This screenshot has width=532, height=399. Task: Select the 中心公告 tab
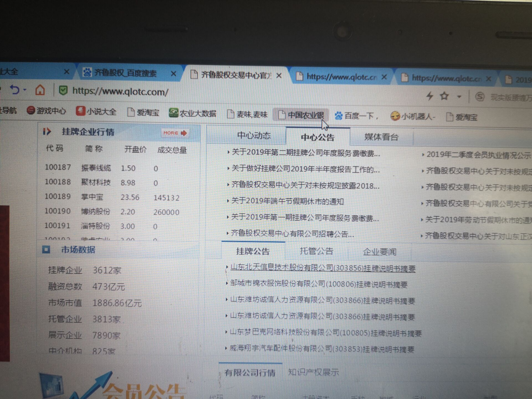(318, 137)
